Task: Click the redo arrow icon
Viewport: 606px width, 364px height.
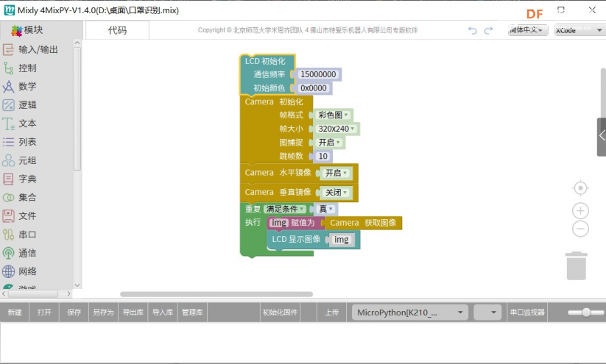Action: tap(489, 30)
